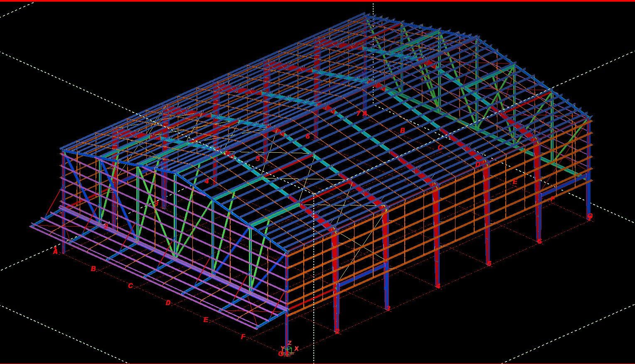The width and height of the screenshot is (635, 364).
Task: Pick grid label D below the purple canopy
Action: [x=168, y=303]
